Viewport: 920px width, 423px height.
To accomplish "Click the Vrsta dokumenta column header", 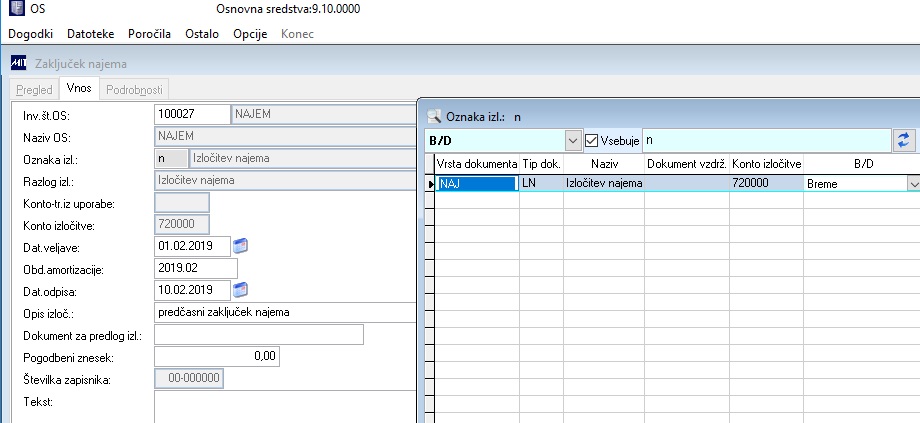I will (477, 164).
